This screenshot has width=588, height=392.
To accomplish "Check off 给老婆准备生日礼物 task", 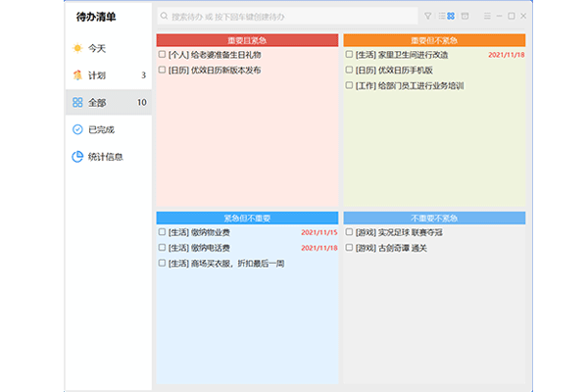I will pyautogui.click(x=163, y=55).
